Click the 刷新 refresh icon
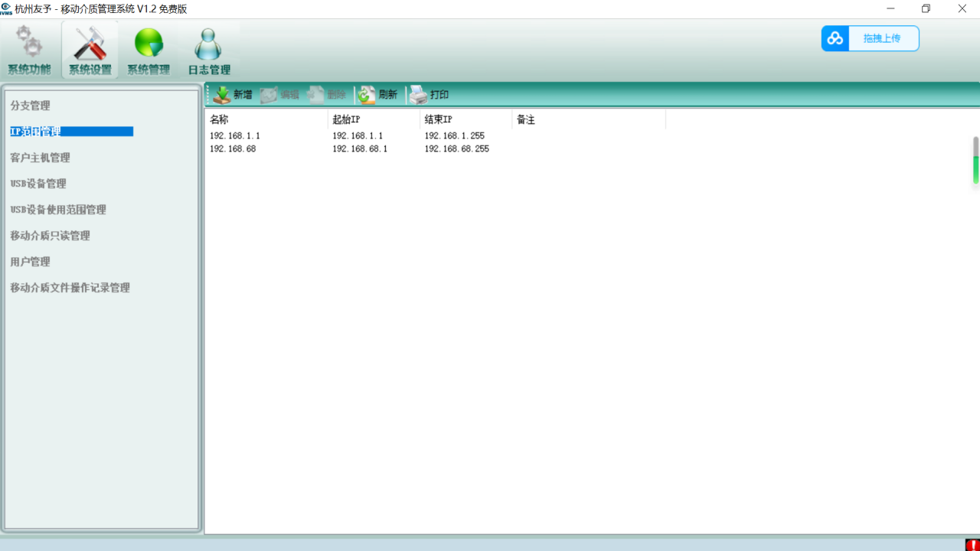980x551 pixels. pos(367,95)
